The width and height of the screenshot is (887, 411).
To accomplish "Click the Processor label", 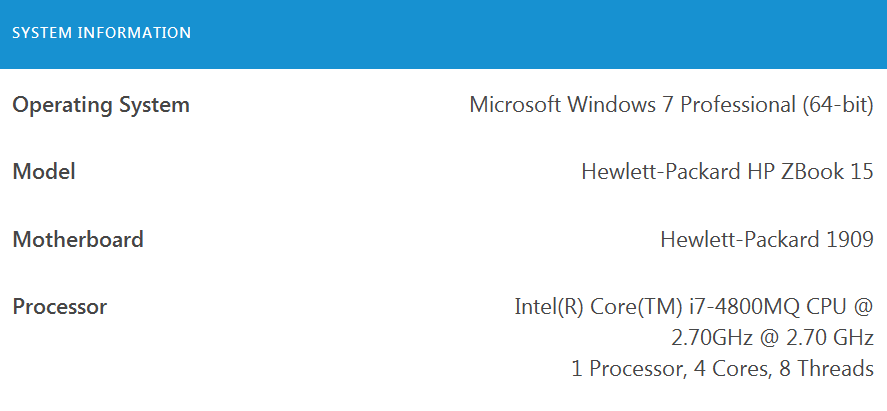I will click(60, 306).
